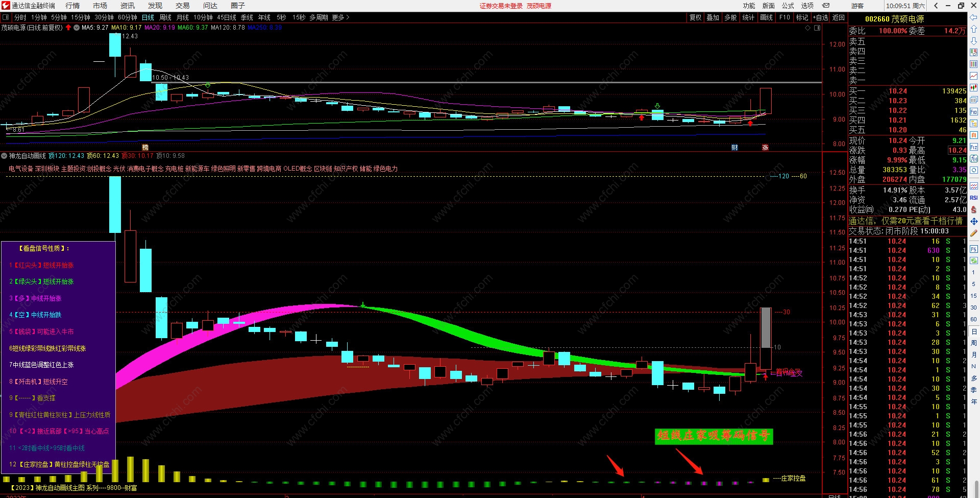Click the 财 marker below the K-line chart
This screenshot has width=980, height=498.
coord(734,147)
